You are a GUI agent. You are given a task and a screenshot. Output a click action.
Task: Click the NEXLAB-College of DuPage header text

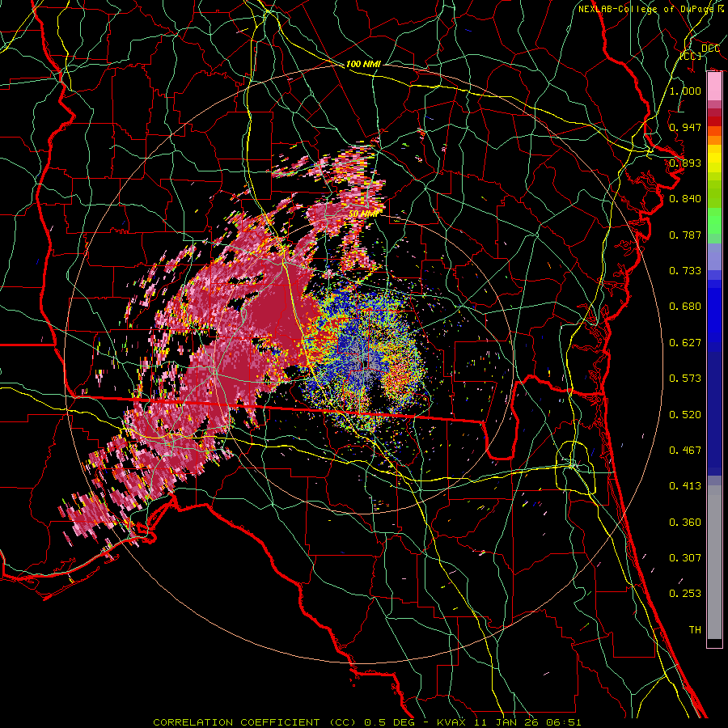pos(652,9)
